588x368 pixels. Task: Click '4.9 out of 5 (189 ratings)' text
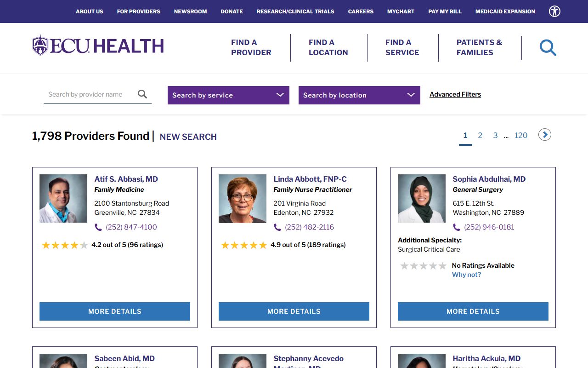pos(308,245)
